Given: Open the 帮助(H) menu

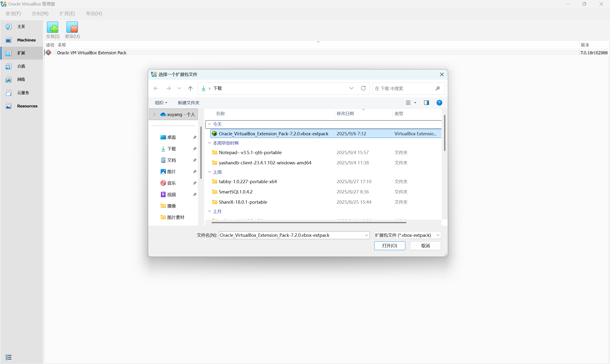Looking at the screenshot, I should [94, 14].
